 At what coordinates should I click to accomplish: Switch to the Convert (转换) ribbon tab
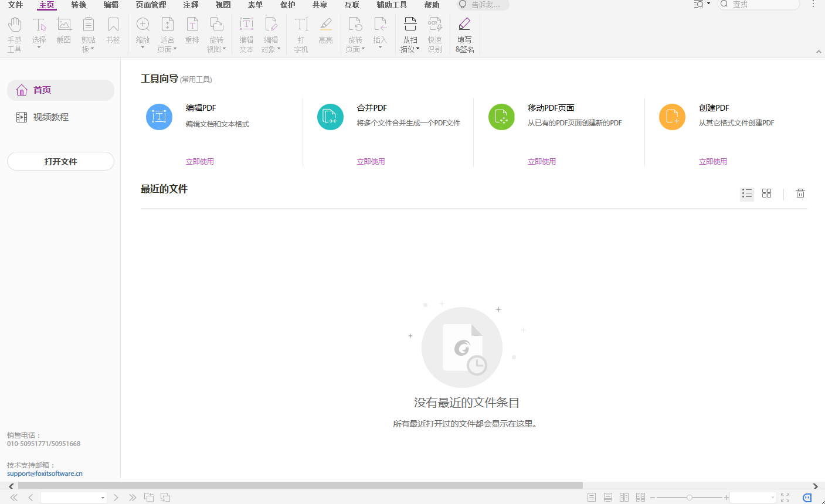[79, 5]
